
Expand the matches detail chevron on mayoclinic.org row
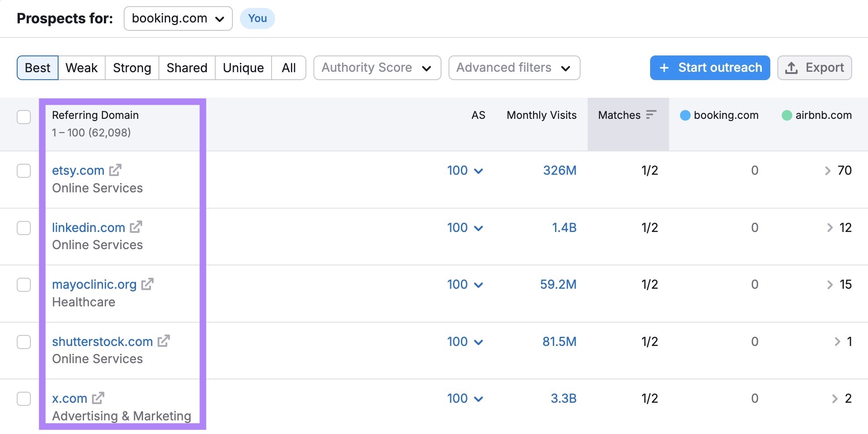(x=831, y=284)
